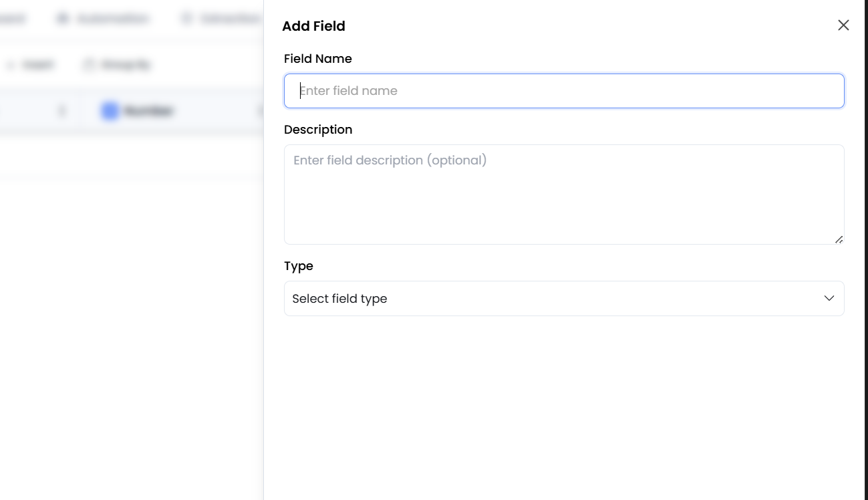Click the Automation toolbar icon
The height and width of the screenshot is (500, 868).
click(63, 18)
